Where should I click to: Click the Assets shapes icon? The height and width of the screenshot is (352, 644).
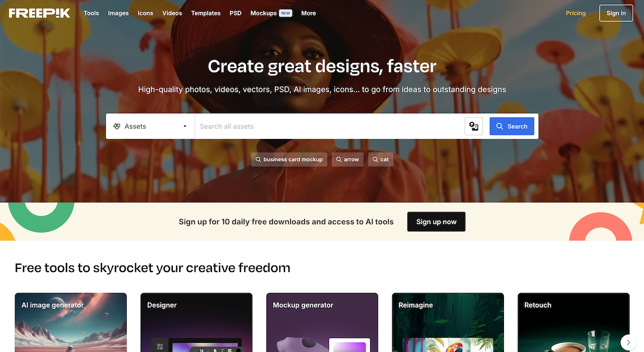(x=117, y=126)
